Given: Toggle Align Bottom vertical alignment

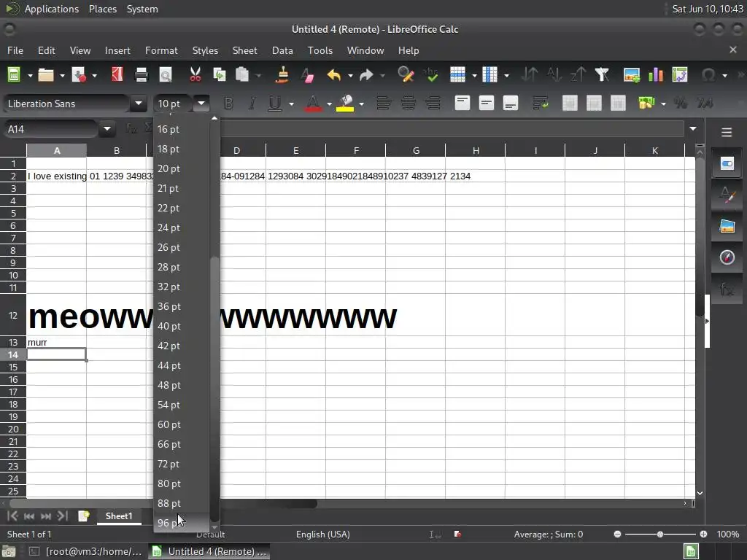Looking at the screenshot, I should 511,104.
